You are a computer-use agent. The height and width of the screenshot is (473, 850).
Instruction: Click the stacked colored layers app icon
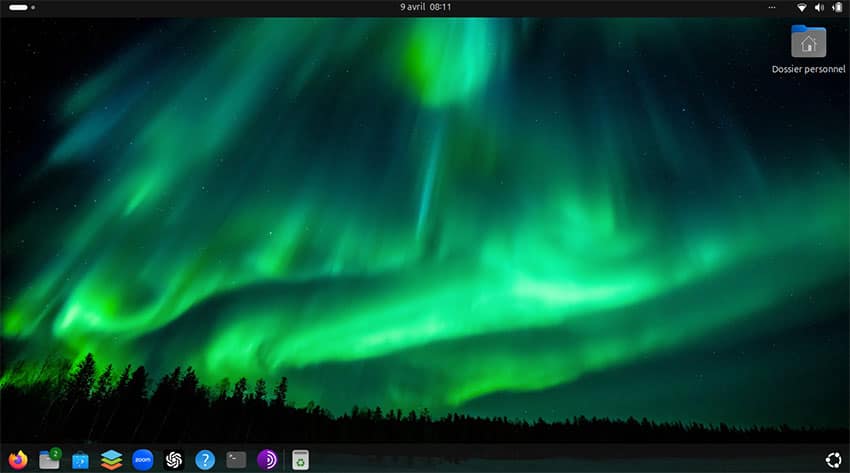coord(111,460)
